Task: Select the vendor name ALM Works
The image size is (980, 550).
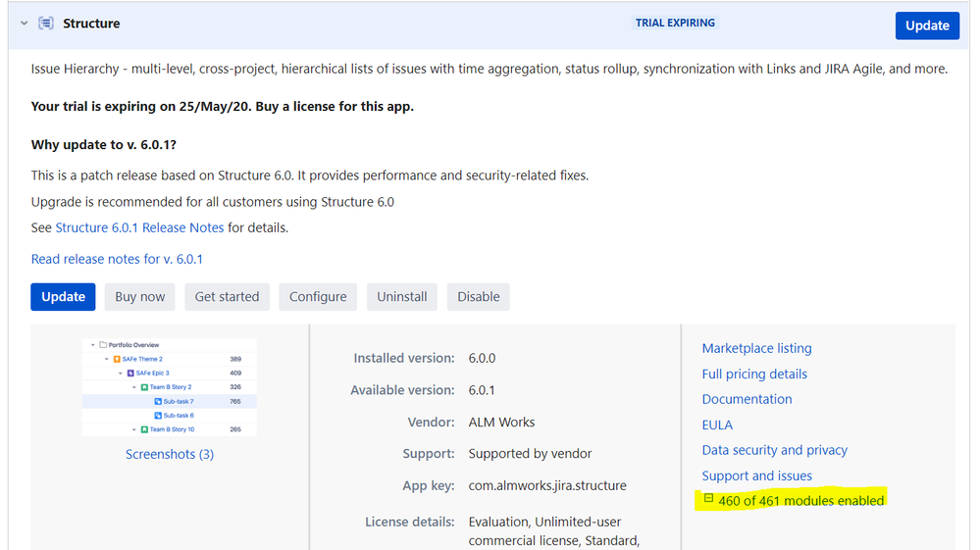Action: tap(502, 422)
